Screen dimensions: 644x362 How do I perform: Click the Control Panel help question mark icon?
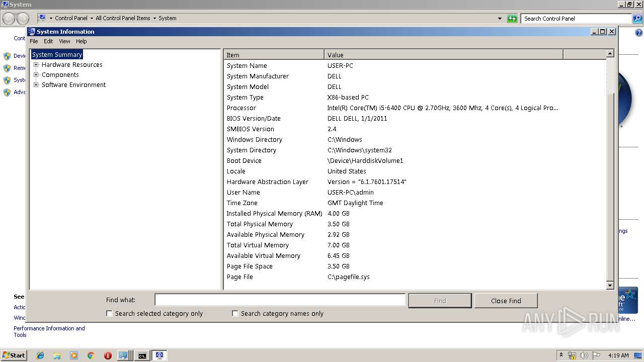click(639, 33)
